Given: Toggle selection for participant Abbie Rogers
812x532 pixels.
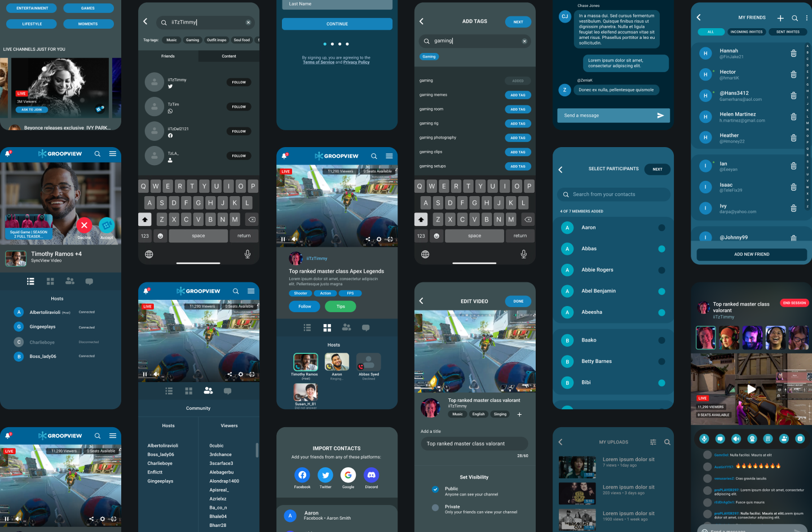Looking at the screenshot, I should [x=661, y=270].
